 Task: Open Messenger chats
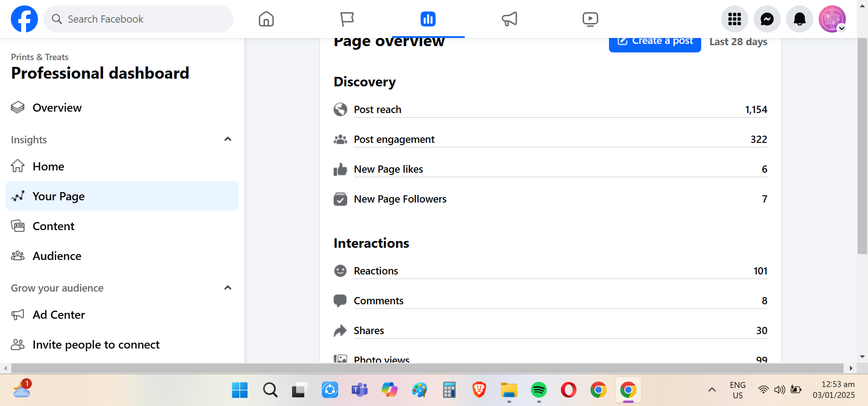click(x=767, y=19)
